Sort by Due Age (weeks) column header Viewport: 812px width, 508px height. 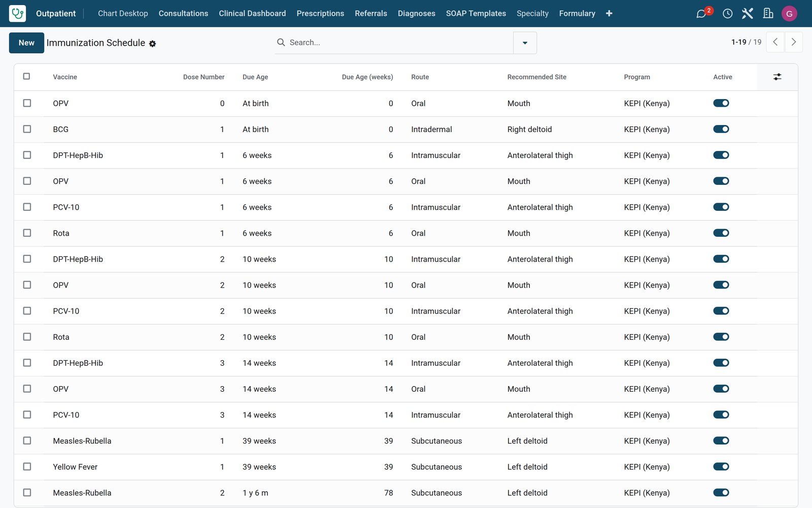[x=367, y=77]
